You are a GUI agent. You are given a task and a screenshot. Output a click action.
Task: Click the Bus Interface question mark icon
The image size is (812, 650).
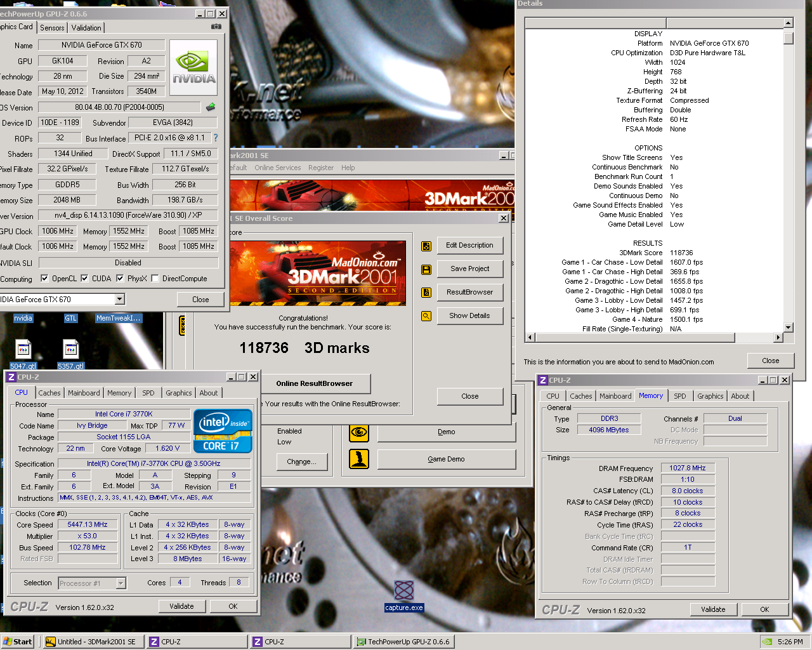[x=216, y=137]
